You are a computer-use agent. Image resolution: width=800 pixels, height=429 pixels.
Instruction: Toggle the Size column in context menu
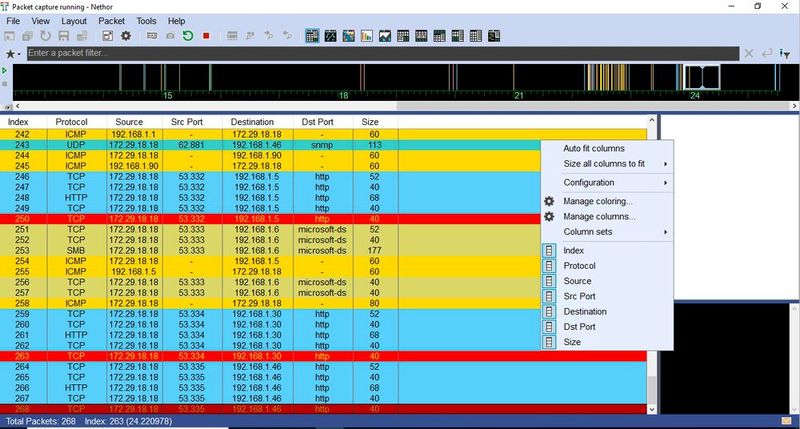point(573,342)
